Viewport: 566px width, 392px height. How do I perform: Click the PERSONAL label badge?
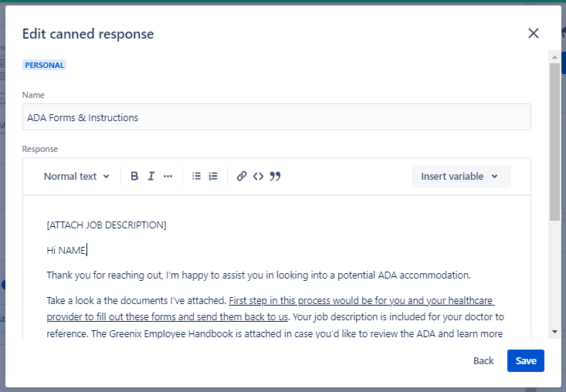click(44, 65)
